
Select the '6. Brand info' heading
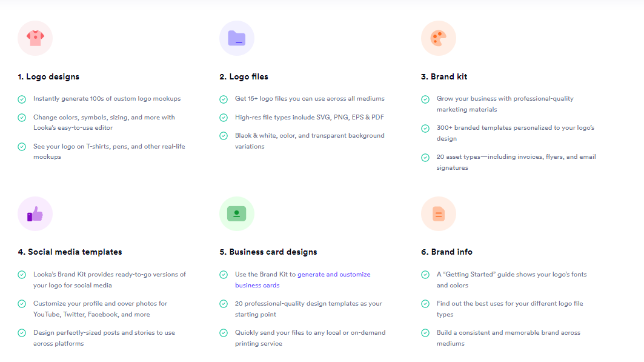(x=447, y=252)
